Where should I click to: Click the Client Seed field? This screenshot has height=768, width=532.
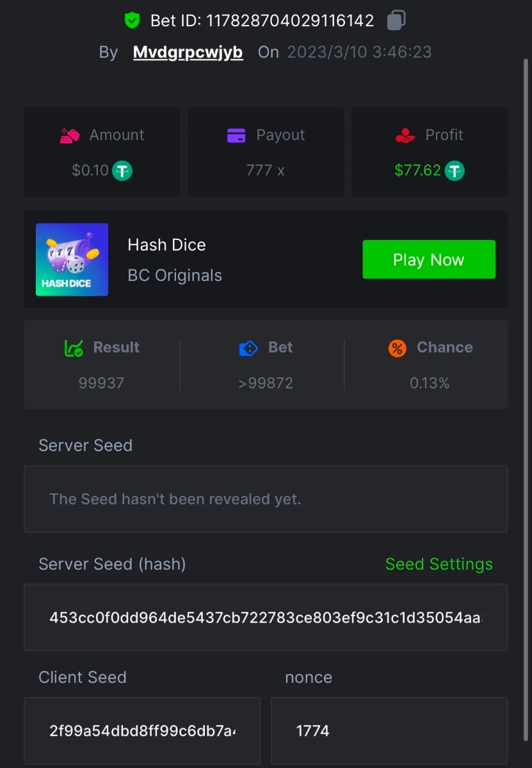[x=142, y=730]
